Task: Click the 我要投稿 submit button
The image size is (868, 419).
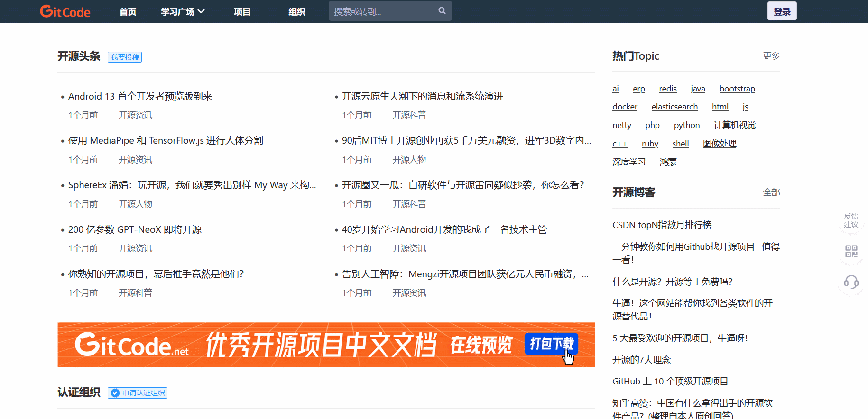Action: point(125,57)
